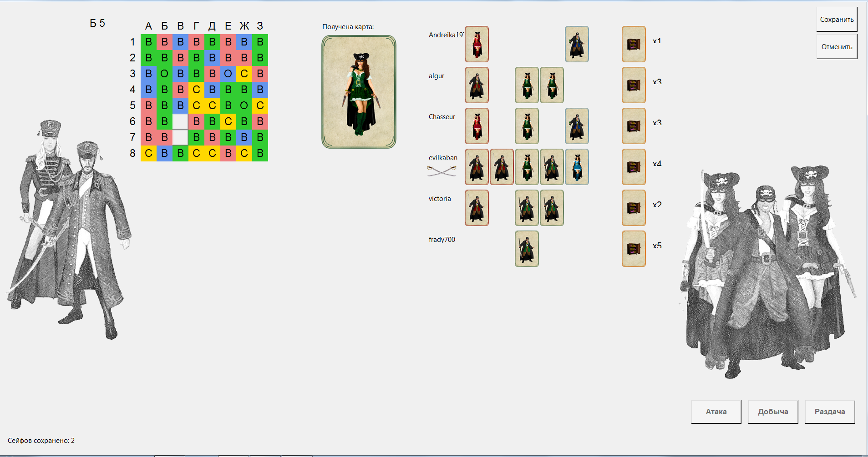Screen dimensions: 868x457
Task: Click the Отменить button
Action: coord(837,47)
